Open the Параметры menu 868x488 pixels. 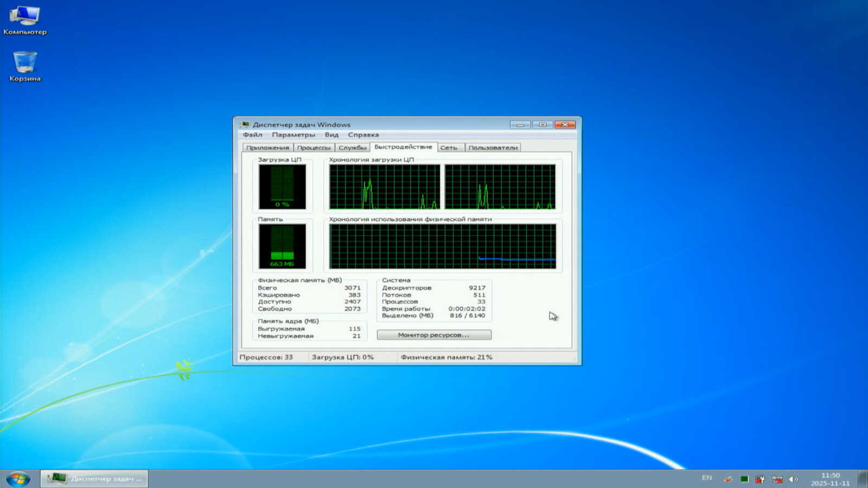tap(293, 135)
